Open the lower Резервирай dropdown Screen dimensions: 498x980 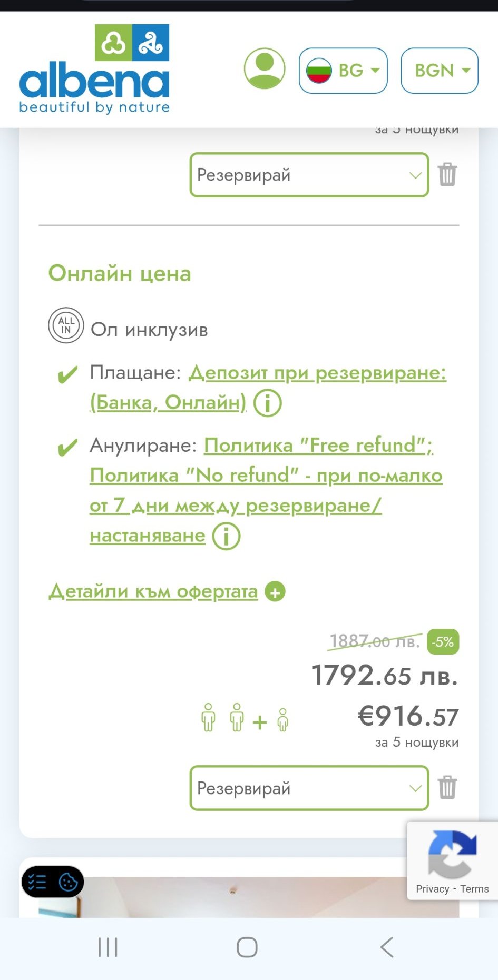point(309,788)
